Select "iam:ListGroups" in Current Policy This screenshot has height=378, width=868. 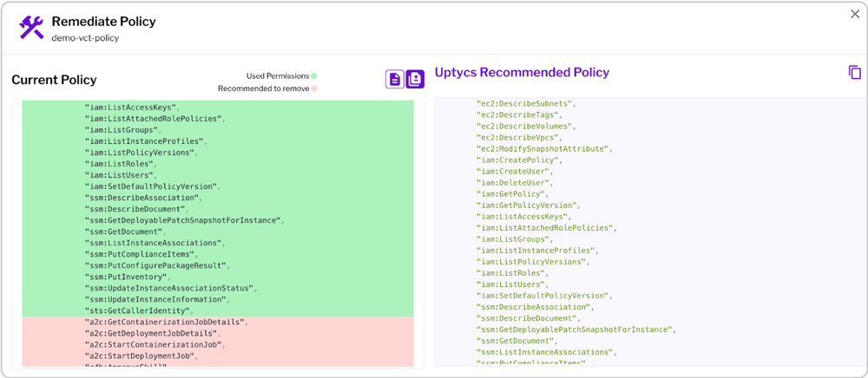(x=123, y=129)
